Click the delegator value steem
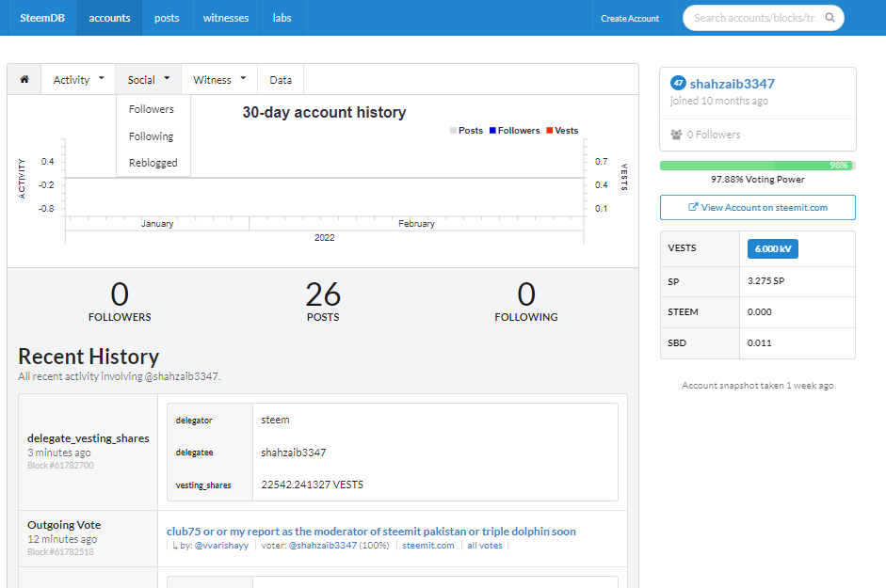This screenshot has height=588, width=886. point(275,420)
